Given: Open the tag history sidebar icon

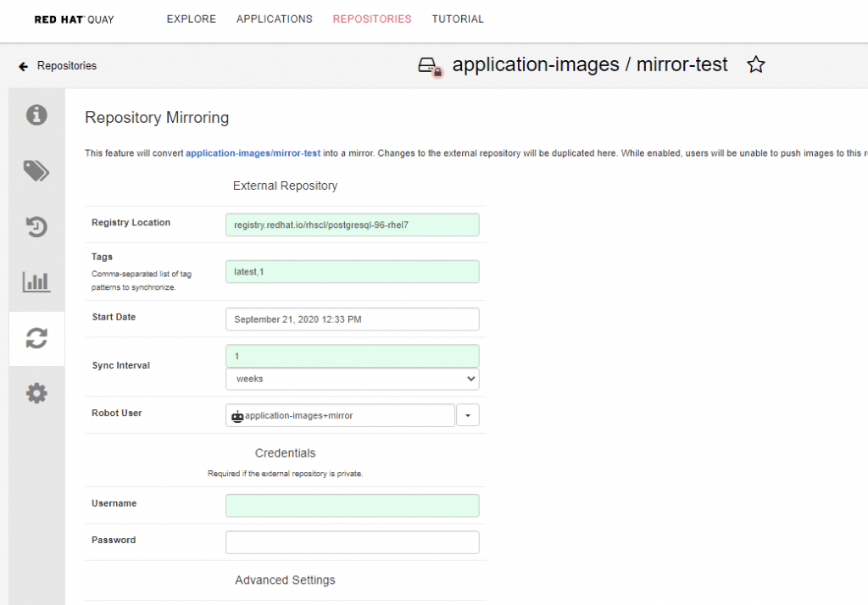Looking at the screenshot, I should tap(36, 227).
